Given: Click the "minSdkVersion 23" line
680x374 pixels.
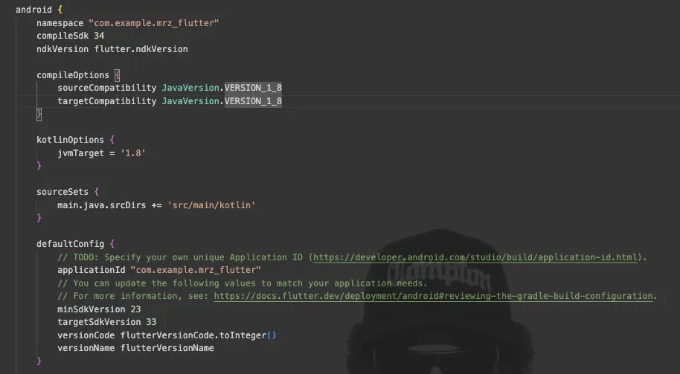Looking at the screenshot, I should pyautogui.click(x=99, y=309).
